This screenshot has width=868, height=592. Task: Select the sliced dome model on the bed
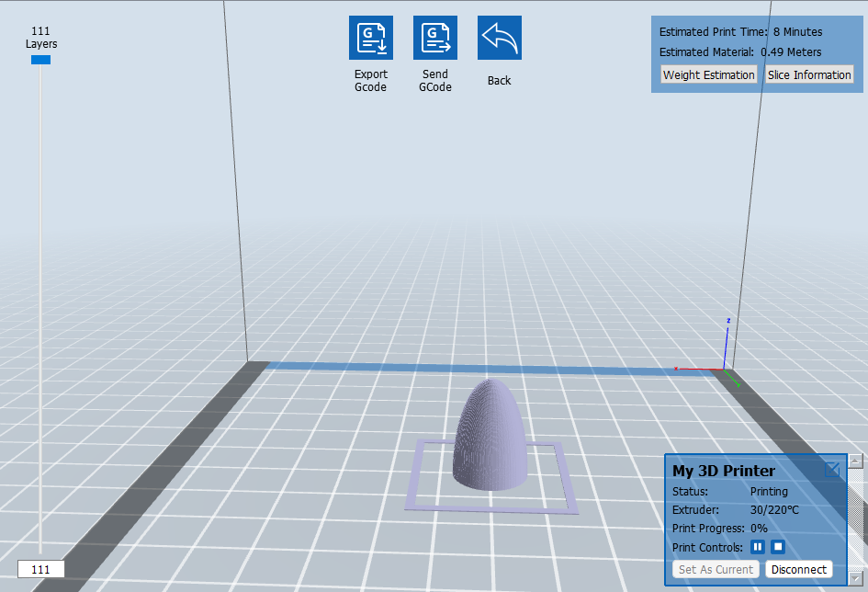pos(490,435)
